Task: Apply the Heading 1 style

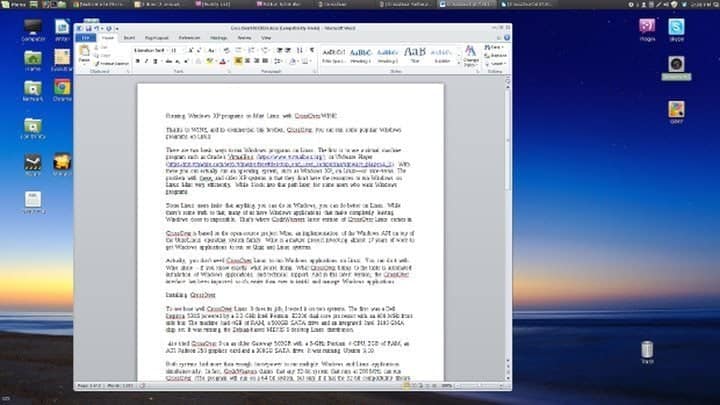Action: 360,55
